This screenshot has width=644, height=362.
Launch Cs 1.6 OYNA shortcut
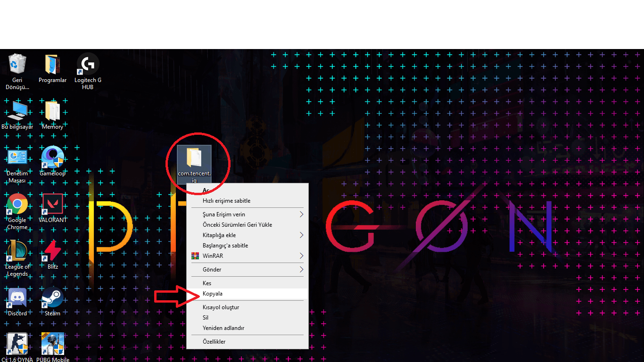[17, 348]
